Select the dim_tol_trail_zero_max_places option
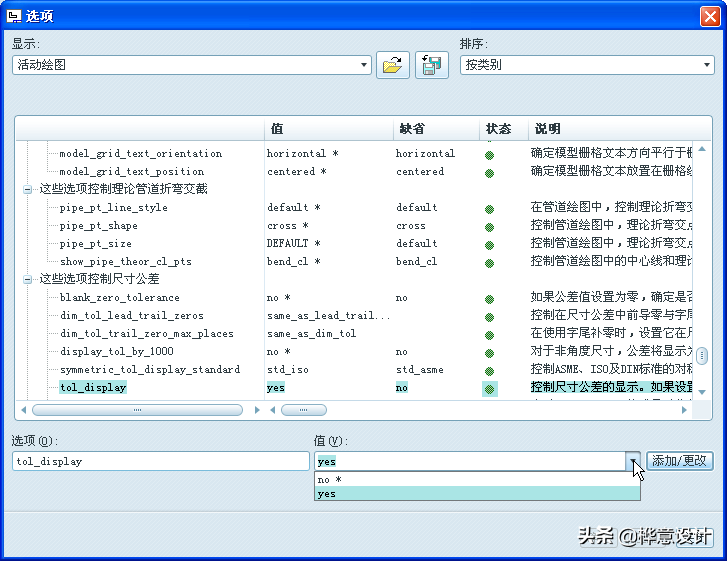Image resolution: width=727 pixels, height=561 pixels. pos(147,334)
